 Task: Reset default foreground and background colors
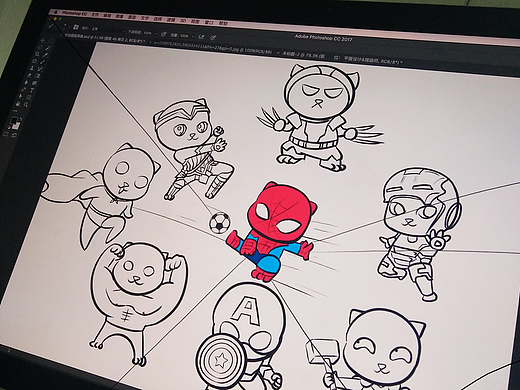coord(9,127)
